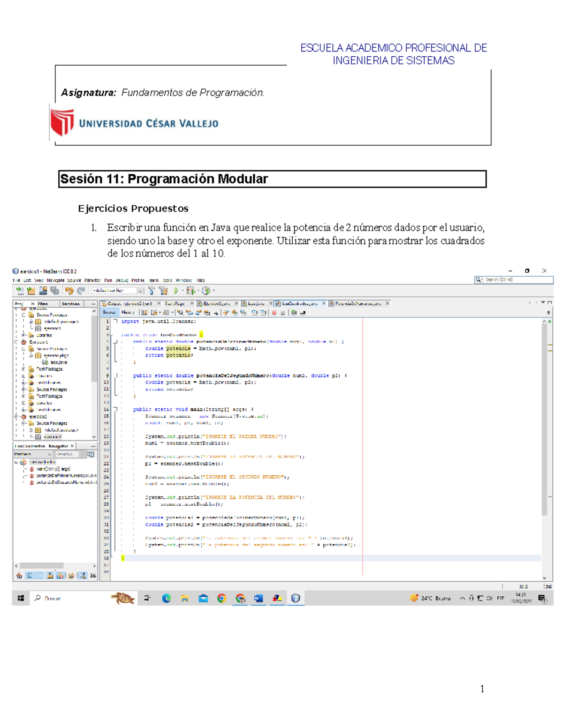Toggle the show inherited members filter in Navigator
563x728 pixels.
pos(19,576)
